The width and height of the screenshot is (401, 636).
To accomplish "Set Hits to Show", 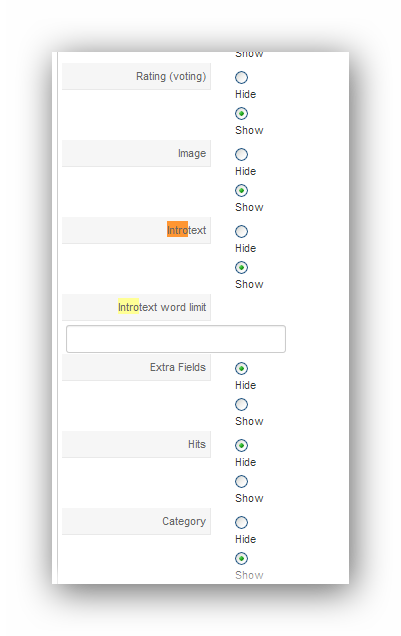I will [x=241, y=481].
